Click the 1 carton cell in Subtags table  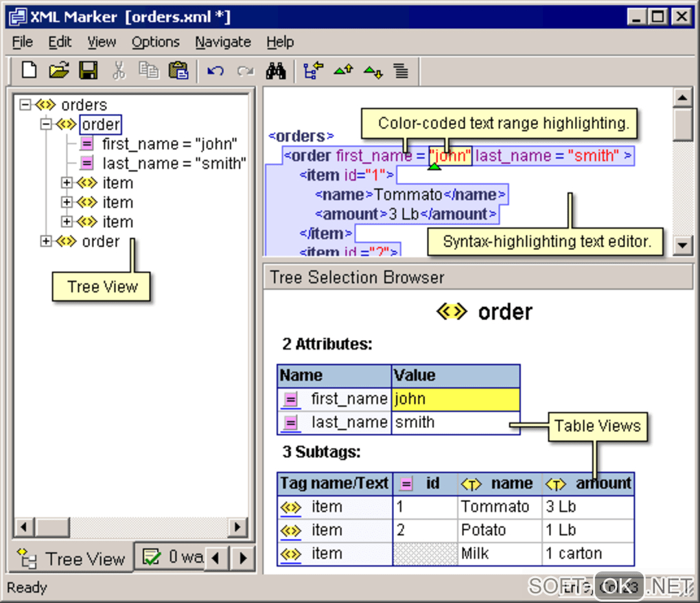pyautogui.click(x=588, y=554)
